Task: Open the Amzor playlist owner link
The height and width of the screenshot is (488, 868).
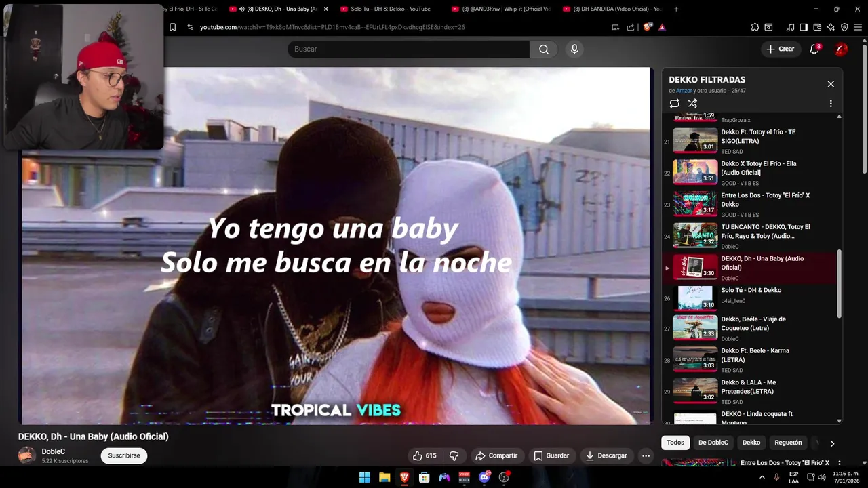Action: pyautogui.click(x=684, y=91)
